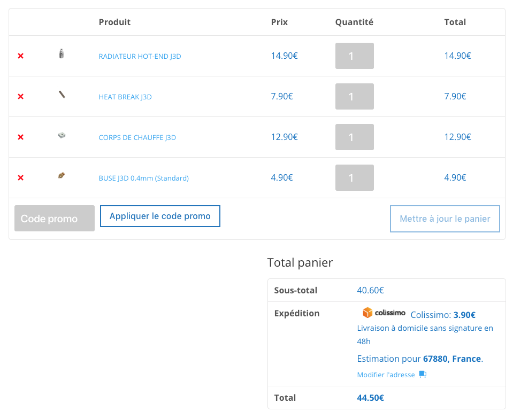The width and height of the screenshot is (513, 420).
Task: Remove HEAT BREAK J3D with red X
Action: (21, 97)
